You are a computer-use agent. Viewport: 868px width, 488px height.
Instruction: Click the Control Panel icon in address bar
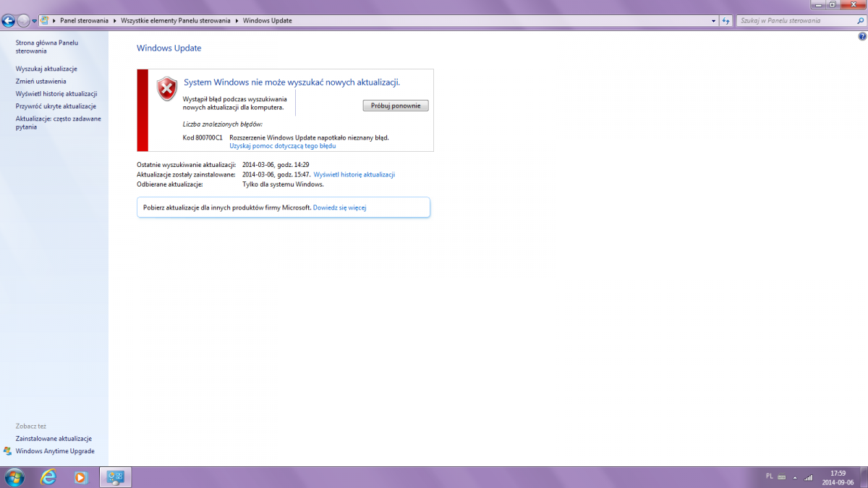coord(45,20)
